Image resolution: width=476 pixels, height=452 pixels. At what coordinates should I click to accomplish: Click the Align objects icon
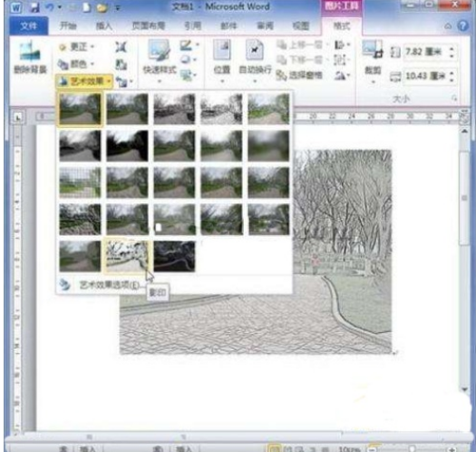pos(340,45)
